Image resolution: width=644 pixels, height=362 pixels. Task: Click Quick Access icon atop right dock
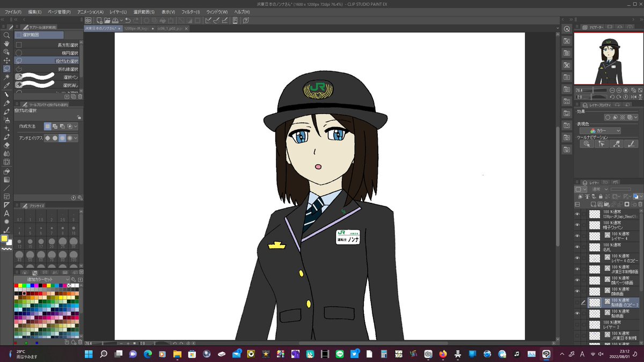[x=567, y=29]
